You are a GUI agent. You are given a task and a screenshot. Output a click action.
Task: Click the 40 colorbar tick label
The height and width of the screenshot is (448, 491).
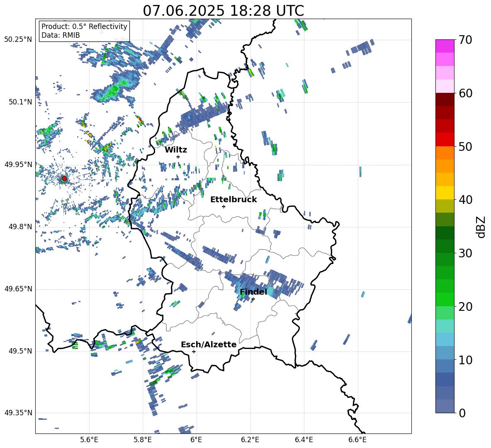click(x=465, y=200)
